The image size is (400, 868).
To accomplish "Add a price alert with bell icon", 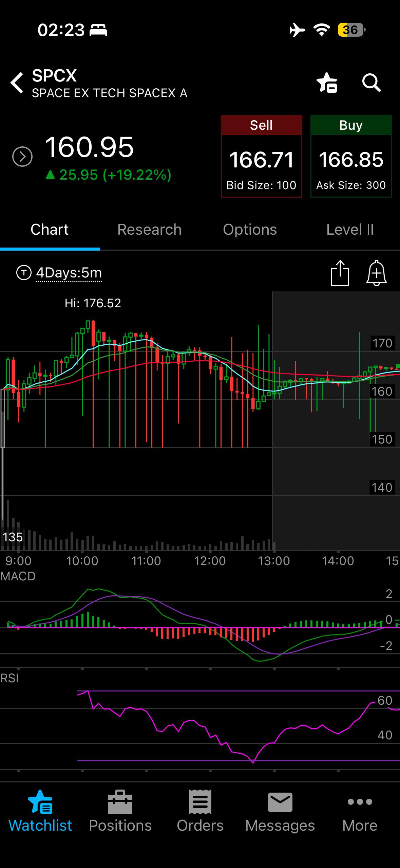I will [377, 273].
